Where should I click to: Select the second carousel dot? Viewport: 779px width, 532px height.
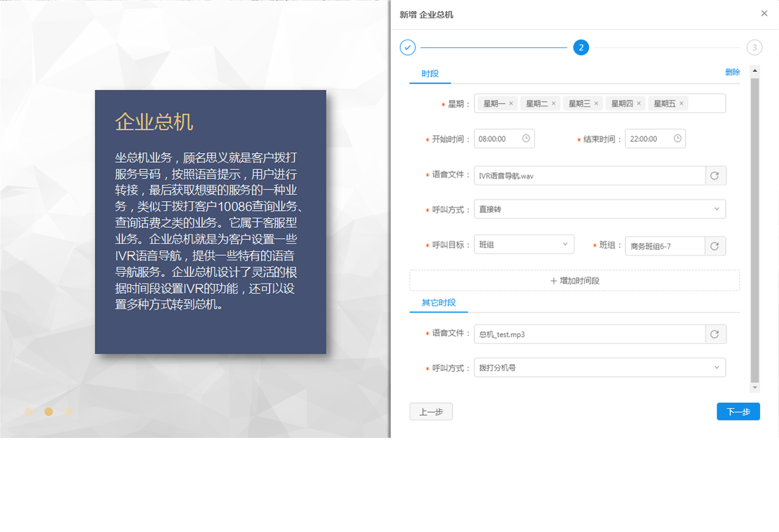(x=49, y=411)
